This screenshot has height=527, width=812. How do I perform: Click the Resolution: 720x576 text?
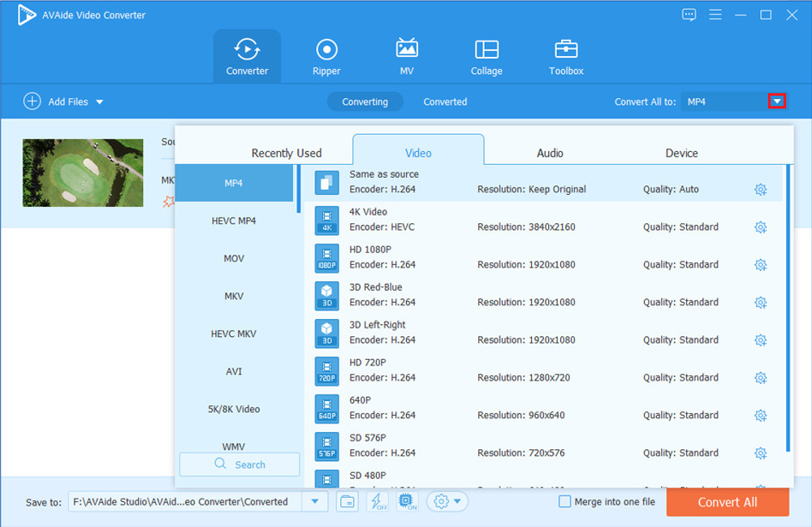coord(521,453)
